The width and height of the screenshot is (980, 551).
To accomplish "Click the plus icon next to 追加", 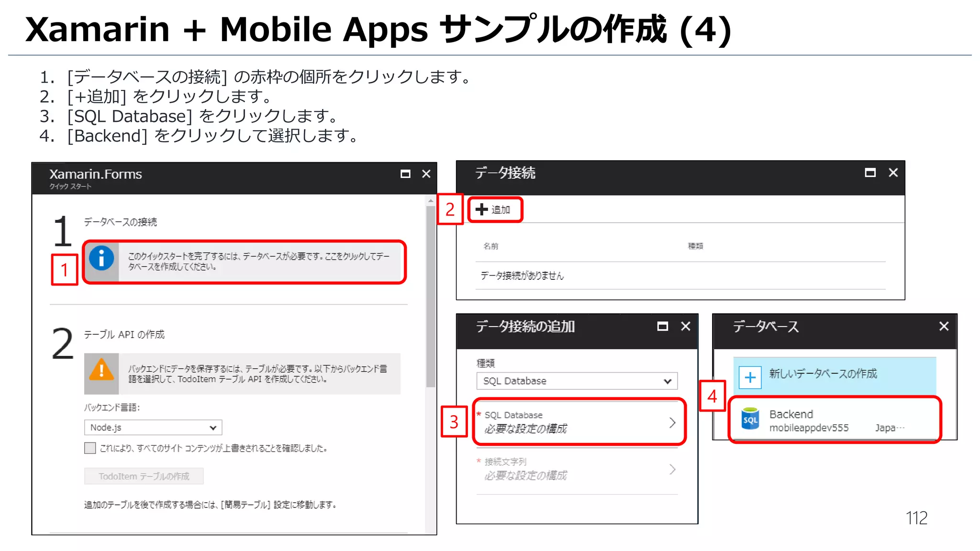I will coord(481,209).
